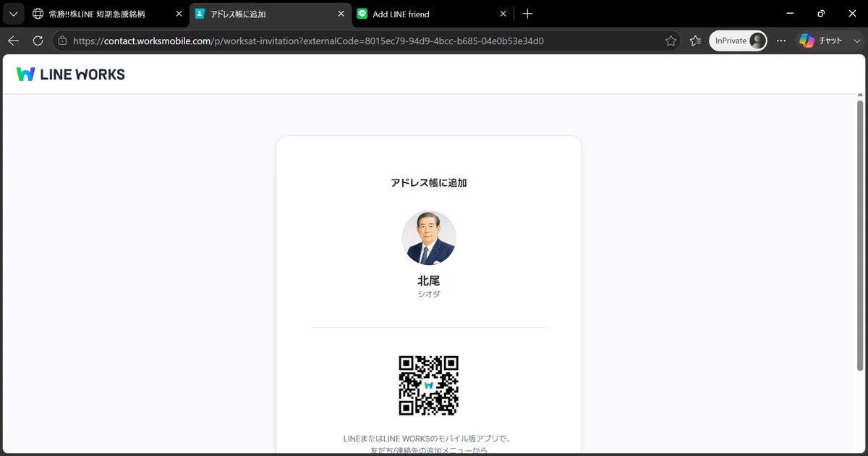Screen dimensions: 868x456
Task: Open Copilot チャット button
Action: pos(822,41)
